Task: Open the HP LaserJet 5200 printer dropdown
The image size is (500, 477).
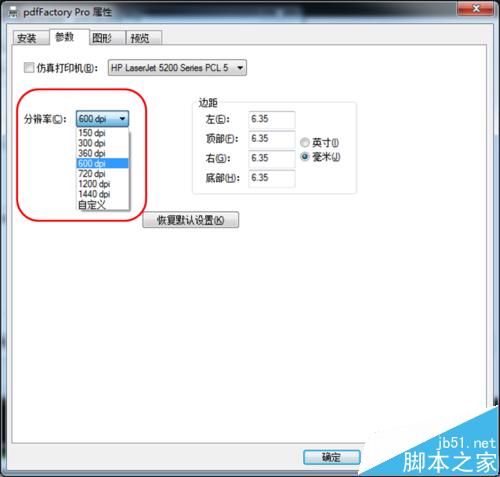Action: (177, 68)
